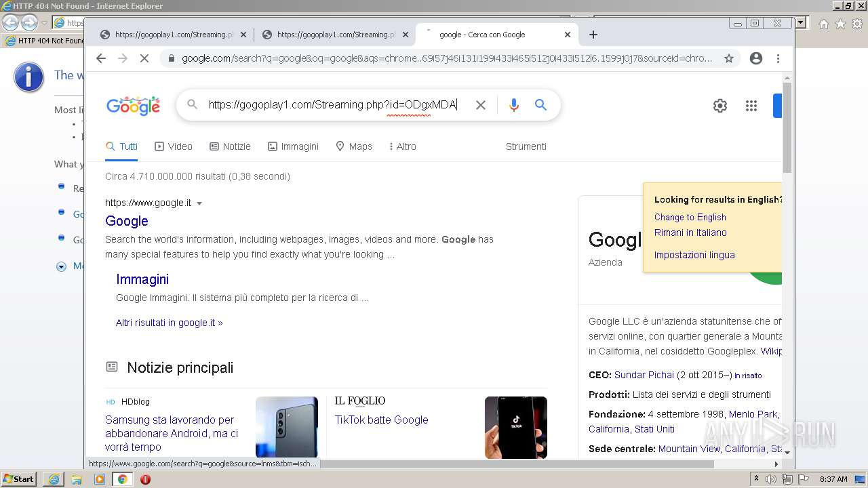868x488 pixels.
Task: Click the blue magnifier search button
Action: click(540, 105)
